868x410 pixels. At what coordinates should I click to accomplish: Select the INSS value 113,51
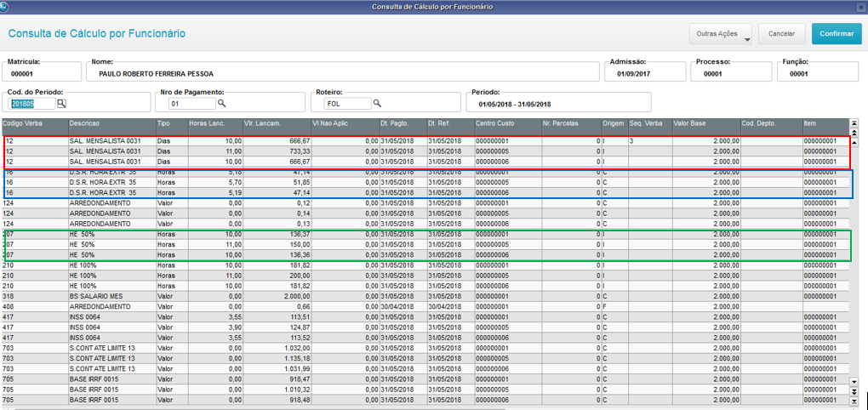[277, 317]
